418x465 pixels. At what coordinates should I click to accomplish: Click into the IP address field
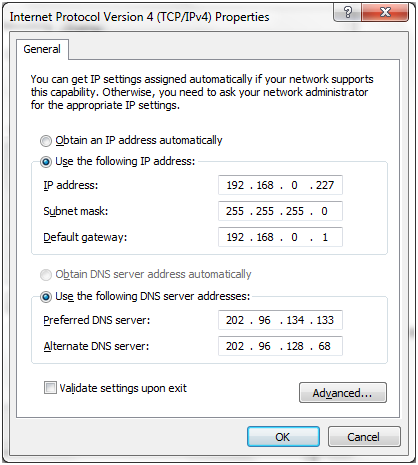pyautogui.click(x=280, y=185)
